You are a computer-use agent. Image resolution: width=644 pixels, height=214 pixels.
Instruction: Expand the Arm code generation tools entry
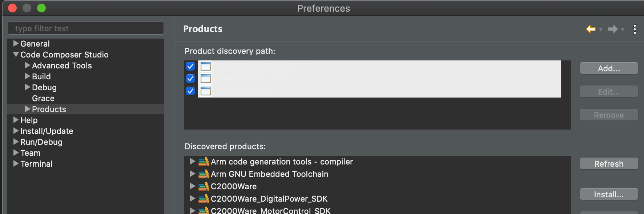pos(193,162)
